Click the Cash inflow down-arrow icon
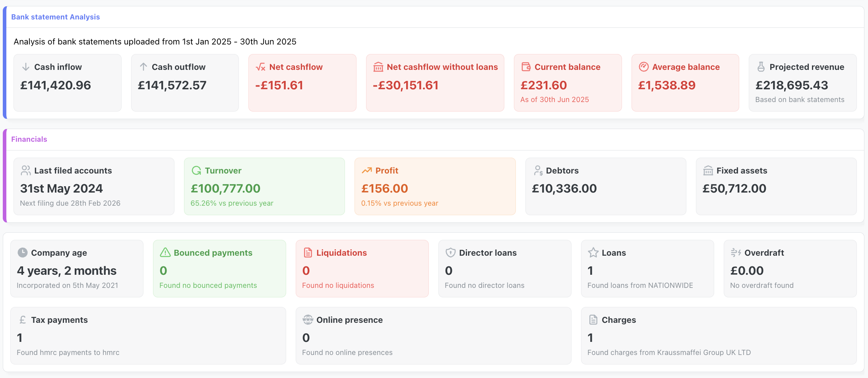The width and height of the screenshot is (868, 378). 25,67
